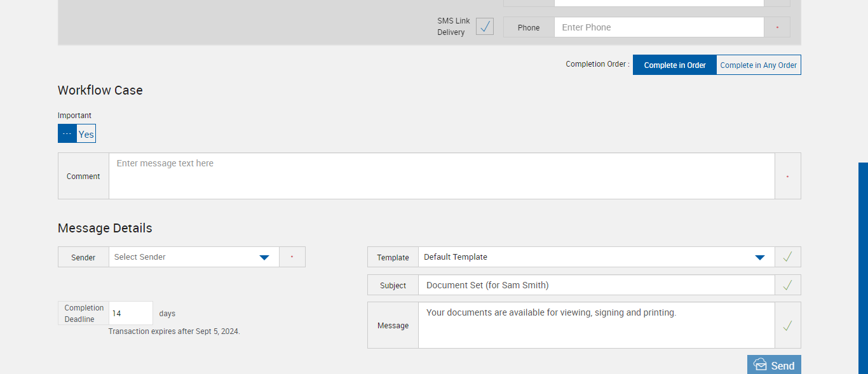
Task: Choose Complete in Order option
Action: [674, 65]
